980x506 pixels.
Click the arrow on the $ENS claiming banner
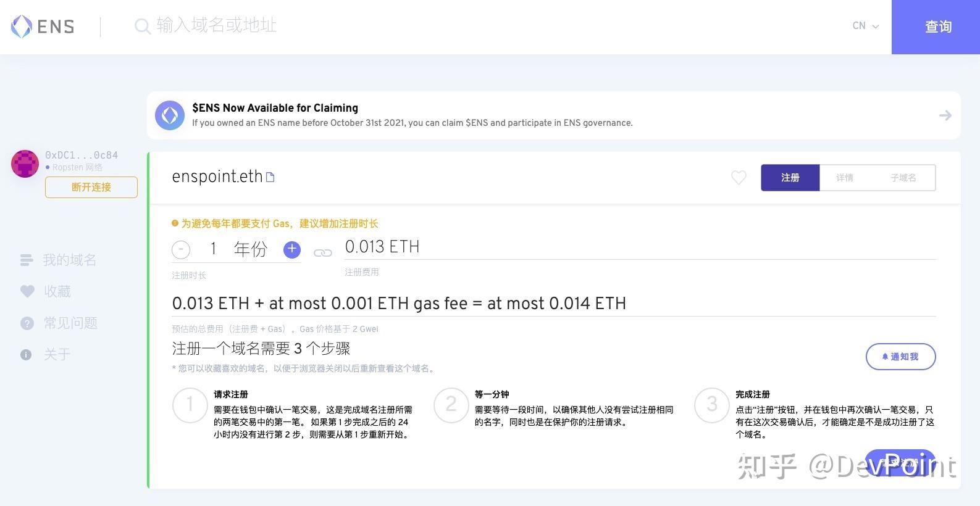945,115
